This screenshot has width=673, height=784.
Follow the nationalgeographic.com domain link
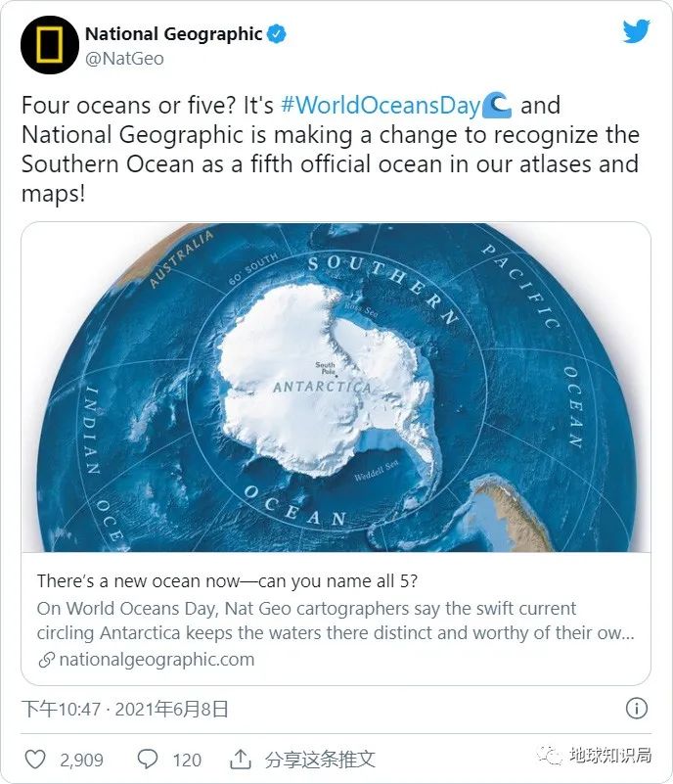click(x=157, y=660)
